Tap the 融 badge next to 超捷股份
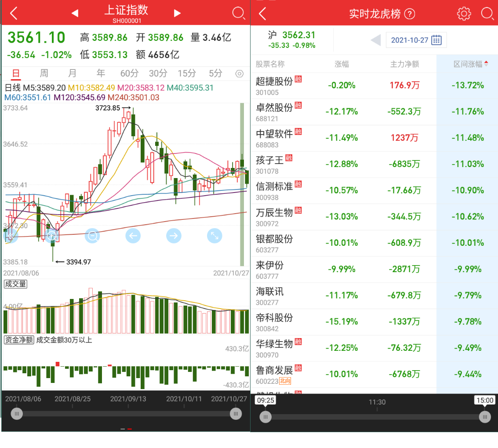Viewport: 498px width, 448px height. pos(298,79)
